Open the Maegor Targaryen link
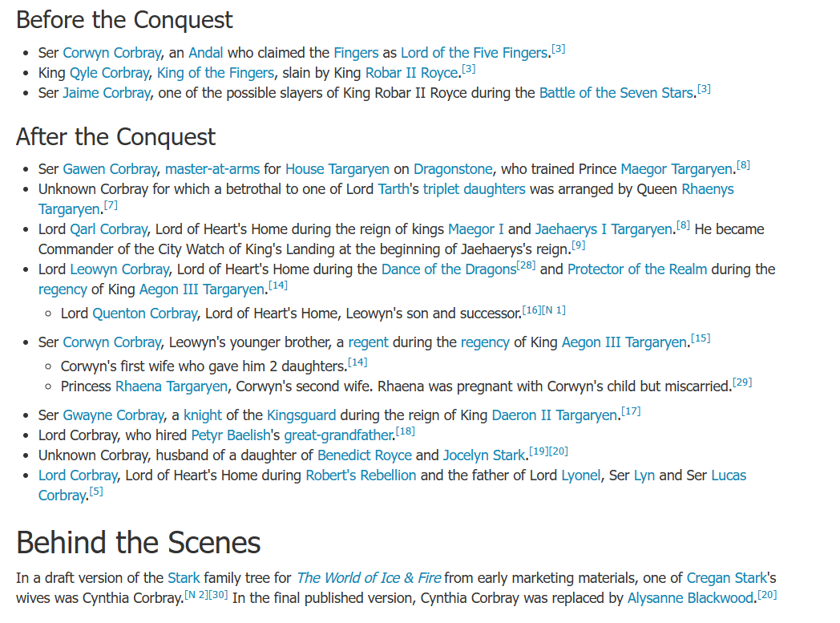The width and height of the screenshot is (840, 623). [x=676, y=169]
